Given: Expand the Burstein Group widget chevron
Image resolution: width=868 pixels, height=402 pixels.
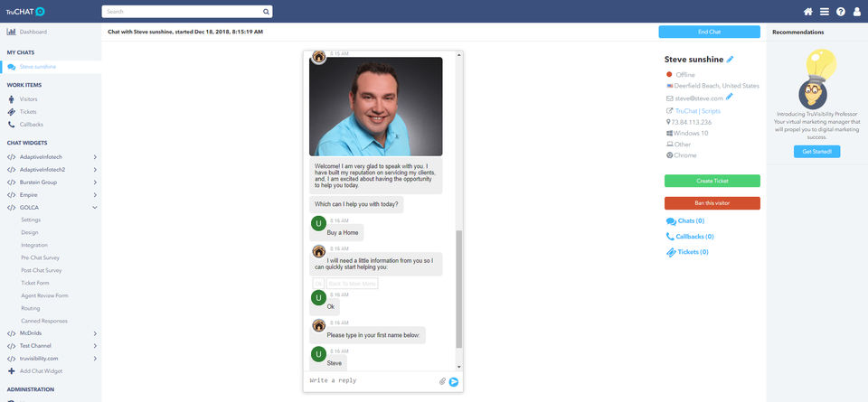Looking at the screenshot, I should (x=95, y=182).
